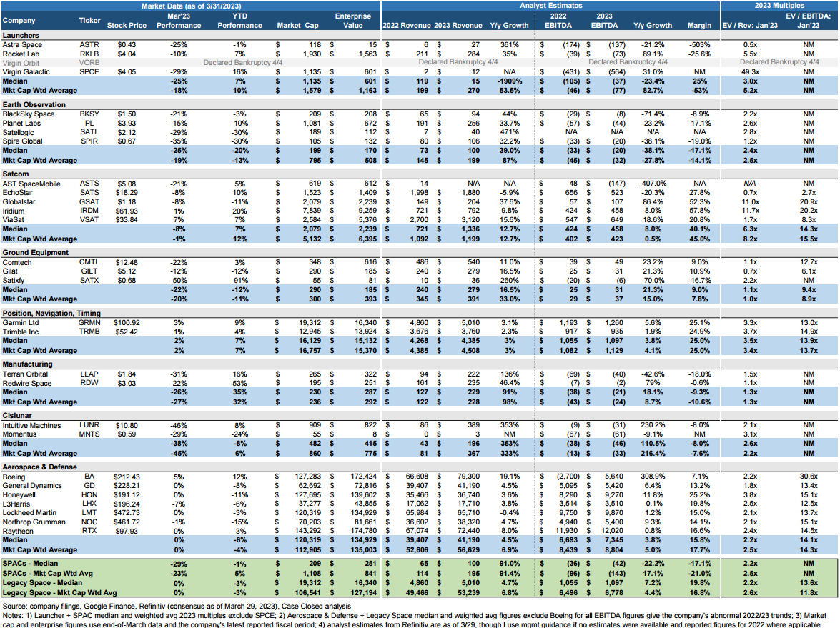Click the greyed-out Virgin Orbit row name
This screenshot has width=840, height=628.
click(21, 63)
